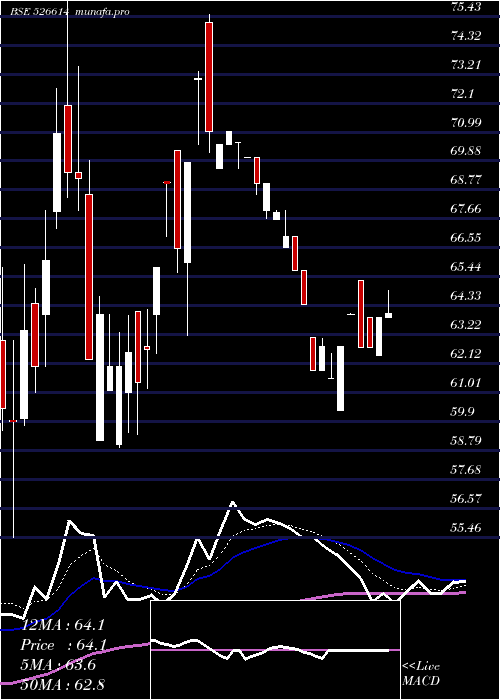Click the MACD inset chart panel
The width and height of the screenshot is (500, 700).
[x=275, y=650]
